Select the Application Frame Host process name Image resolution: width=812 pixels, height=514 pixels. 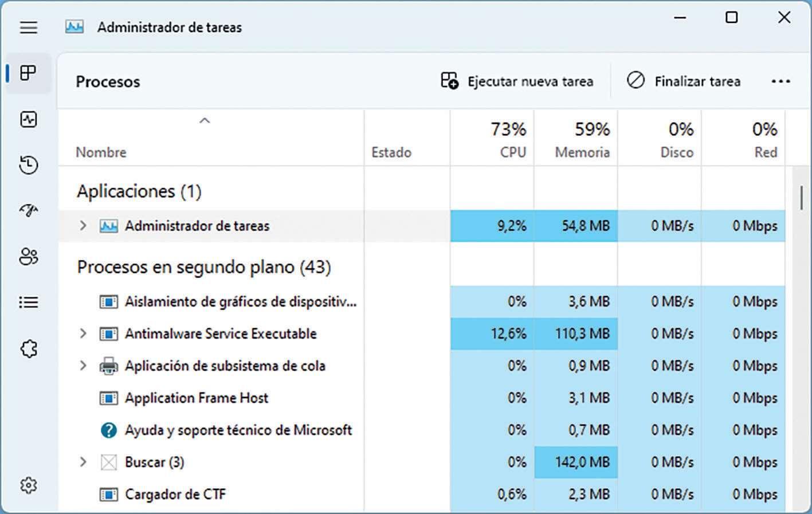click(x=197, y=398)
